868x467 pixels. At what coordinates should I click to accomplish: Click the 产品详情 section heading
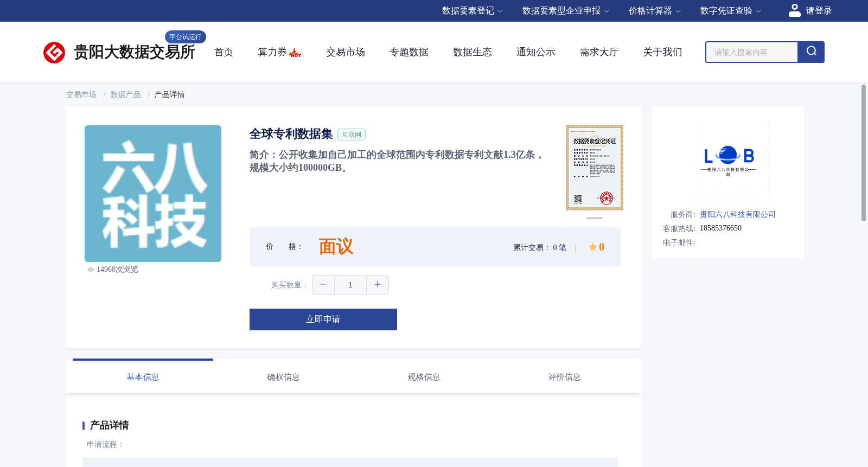(110, 425)
